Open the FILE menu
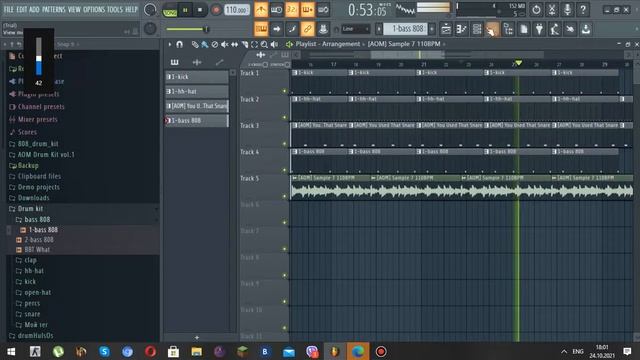The width and height of the screenshot is (640, 360). (x=9, y=9)
